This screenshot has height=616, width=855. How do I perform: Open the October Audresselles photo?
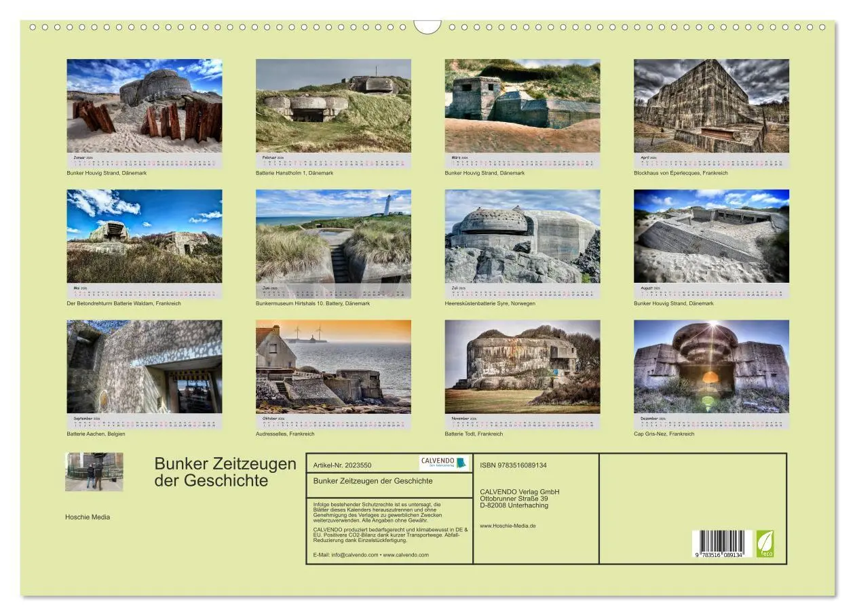[x=333, y=367]
